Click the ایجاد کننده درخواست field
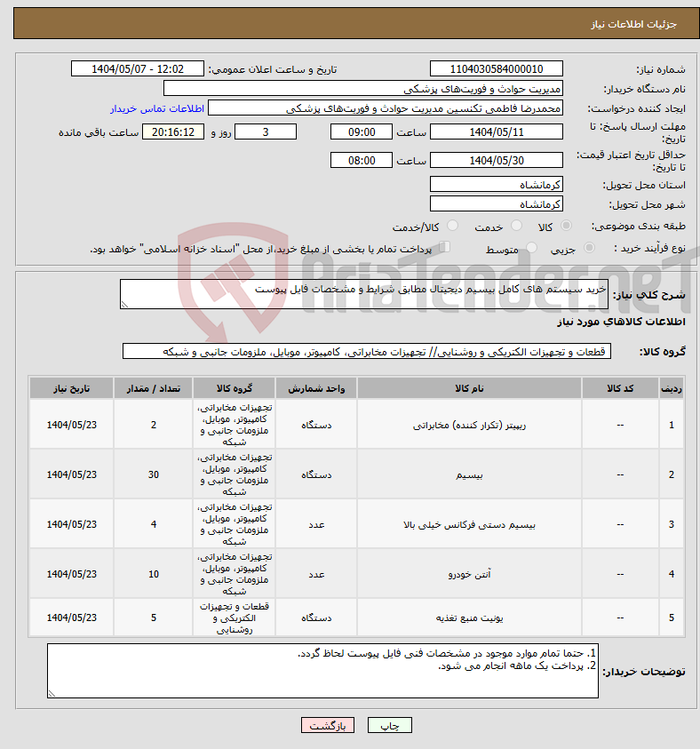Image resolution: width=700 pixels, height=749 pixels. pyautogui.click(x=385, y=108)
